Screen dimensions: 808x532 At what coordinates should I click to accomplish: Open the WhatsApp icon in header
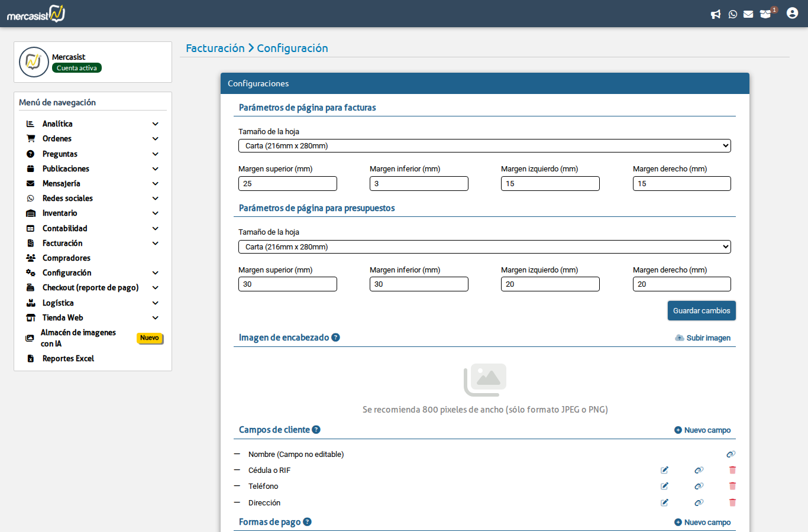[733, 14]
